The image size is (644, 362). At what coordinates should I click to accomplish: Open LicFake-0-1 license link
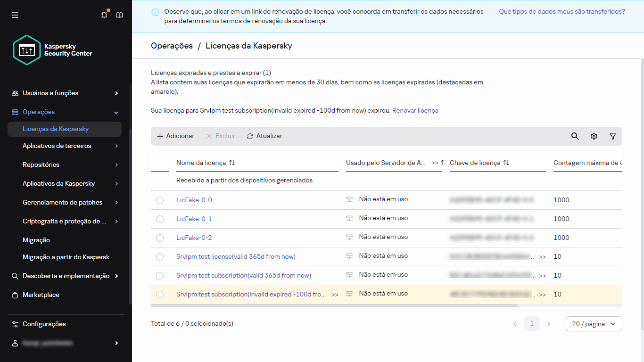point(194,219)
